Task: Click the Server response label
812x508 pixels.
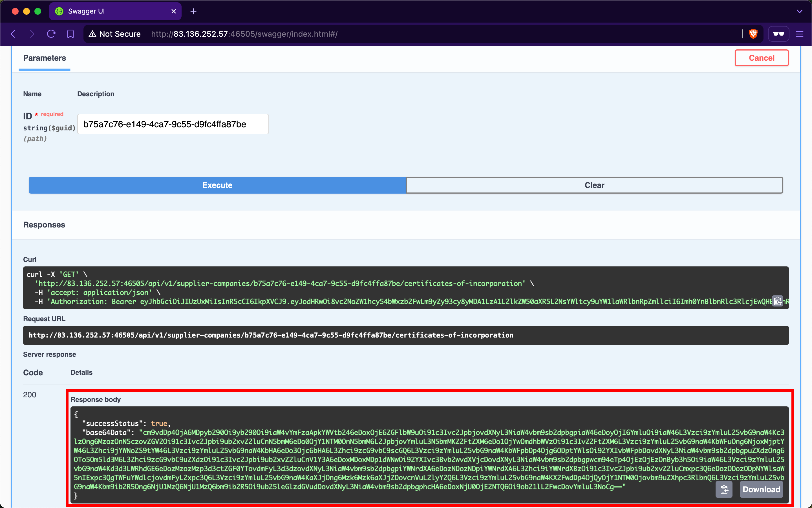Action: click(x=49, y=354)
